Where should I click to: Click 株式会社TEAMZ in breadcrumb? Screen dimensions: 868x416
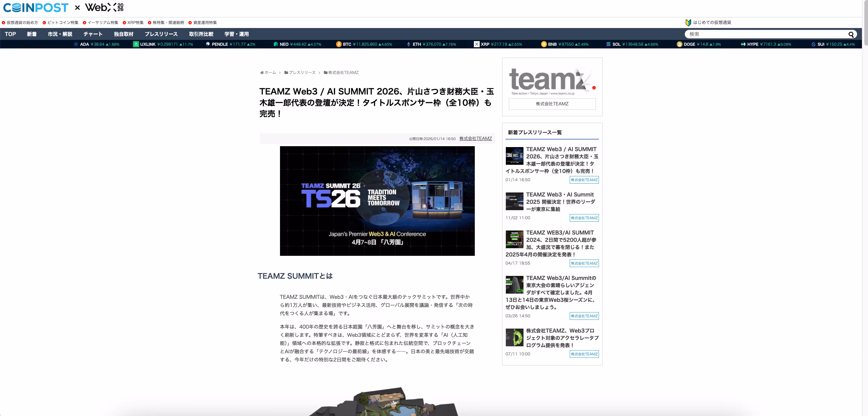343,72
